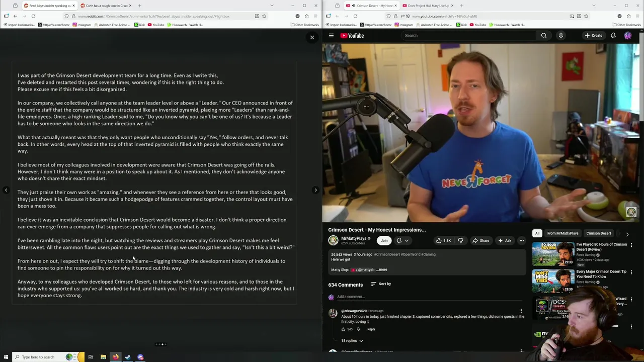
Task: Open notification preferences dropdown beside Join
Action: (x=403, y=240)
